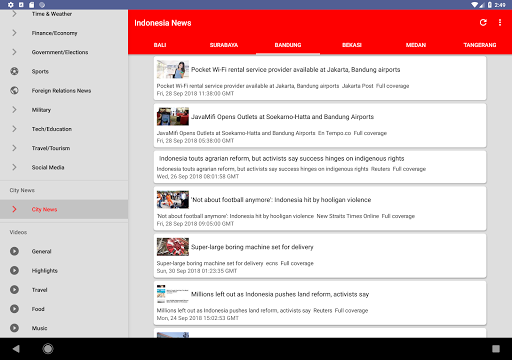This screenshot has width=512, height=360.
Task: Click the play icon beside General
Action: (14, 251)
